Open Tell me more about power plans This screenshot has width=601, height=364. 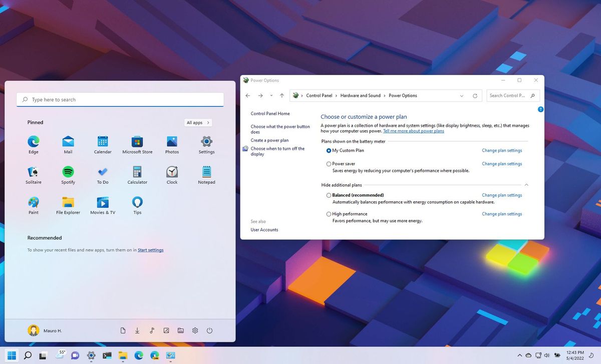click(x=414, y=131)
